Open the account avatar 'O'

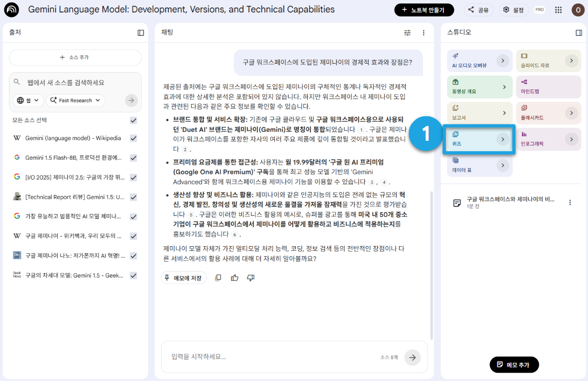coord(578,10)
